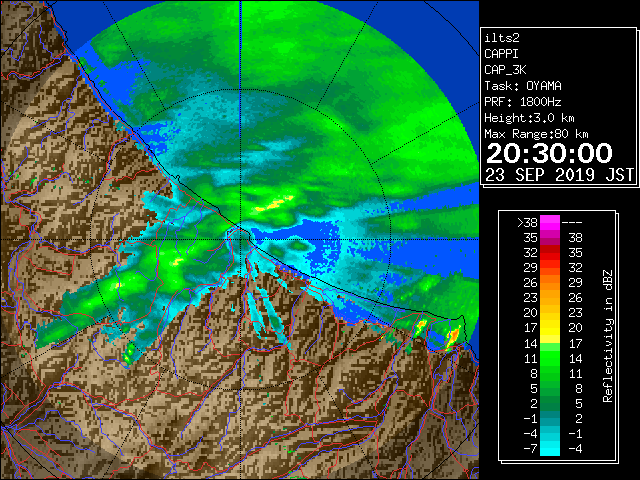Click the date '23 SEP 2019 JST'
640x480 pixels.
[559, 175]
